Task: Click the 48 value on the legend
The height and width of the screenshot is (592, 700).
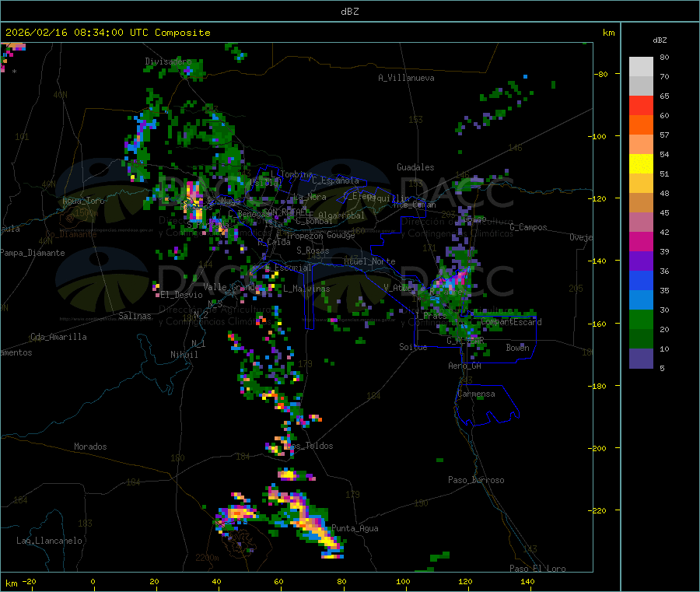Action: [664, 194]
